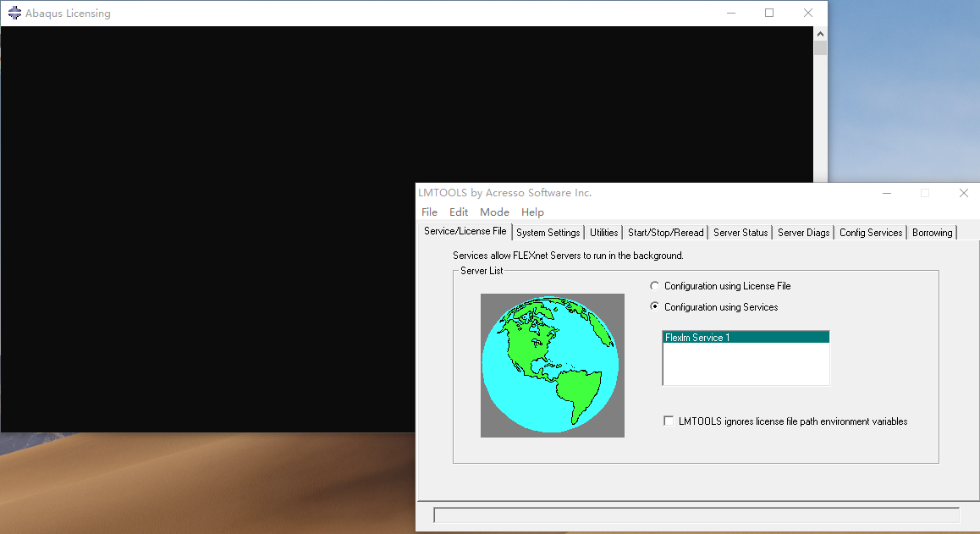Click the Abaqus Licensing window icon
Viewport: 980px width, 534px height.
pos(14,14)
